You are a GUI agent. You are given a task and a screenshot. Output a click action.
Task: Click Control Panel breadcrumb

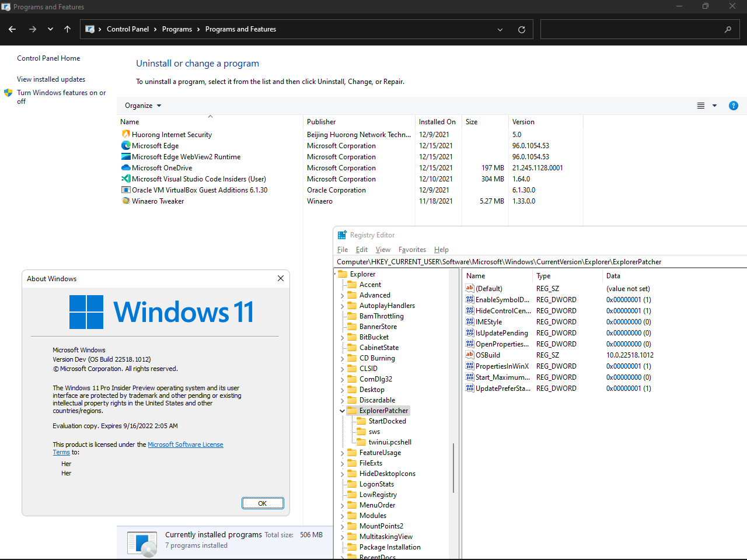[128, 29]
